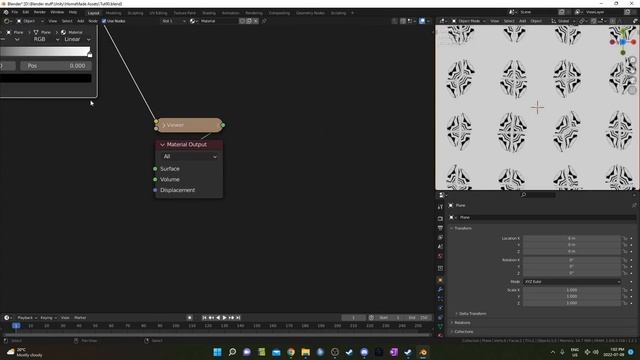Click the color ramp gradient bar
Viewport: 640px width, 360px height.
click(44, 51)
